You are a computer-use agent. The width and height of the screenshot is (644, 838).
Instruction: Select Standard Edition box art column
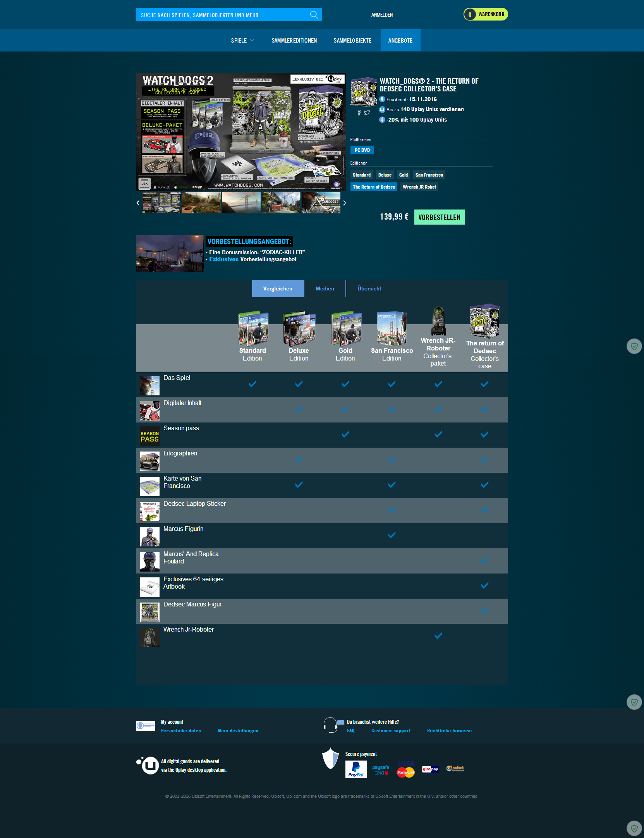pos(253,328)
